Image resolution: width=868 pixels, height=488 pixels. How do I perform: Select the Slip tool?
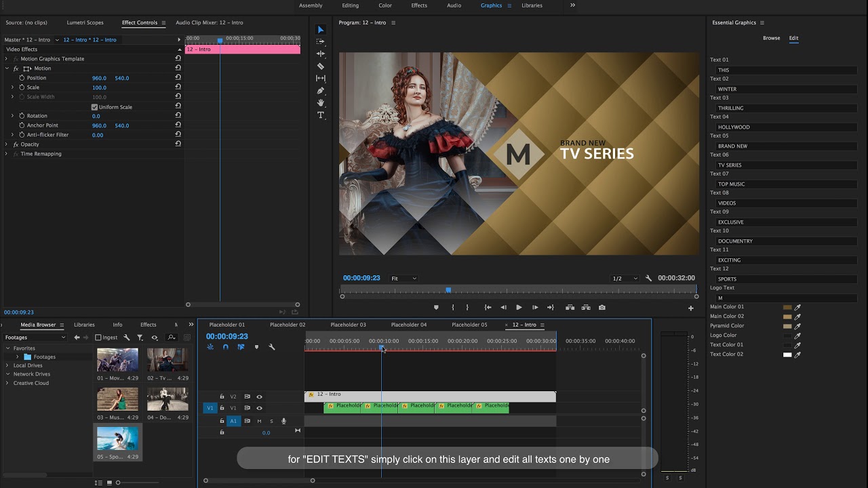[x=321, y=79]
